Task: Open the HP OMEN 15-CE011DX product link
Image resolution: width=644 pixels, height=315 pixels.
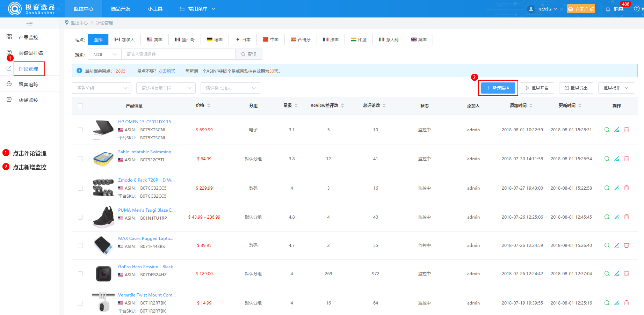Action: (146, 122)
